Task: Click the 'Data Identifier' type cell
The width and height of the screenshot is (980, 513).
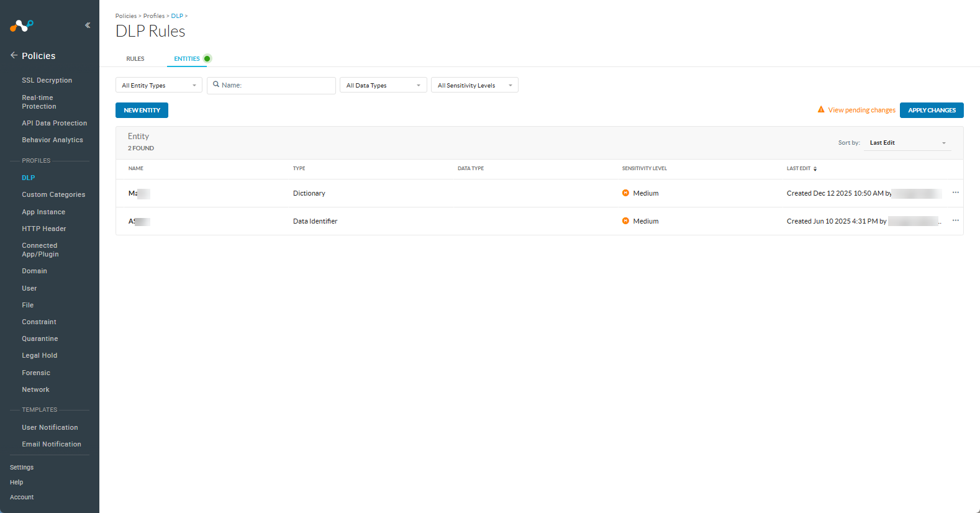Action: coord(315,221)
